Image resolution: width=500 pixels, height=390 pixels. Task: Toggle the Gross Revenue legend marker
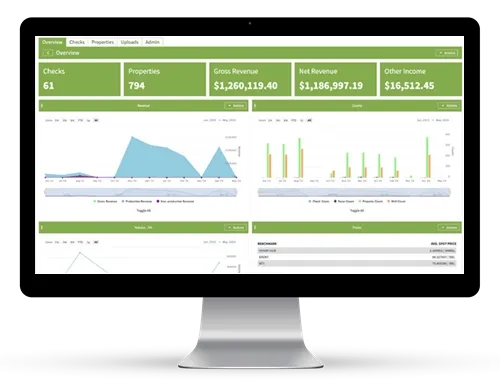[x=95, y=201]
